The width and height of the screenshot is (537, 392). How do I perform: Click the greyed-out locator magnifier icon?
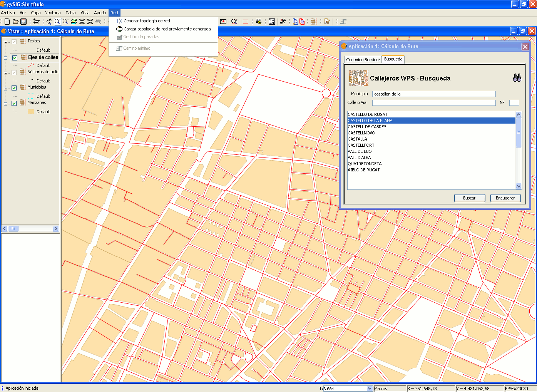point(98,22)
